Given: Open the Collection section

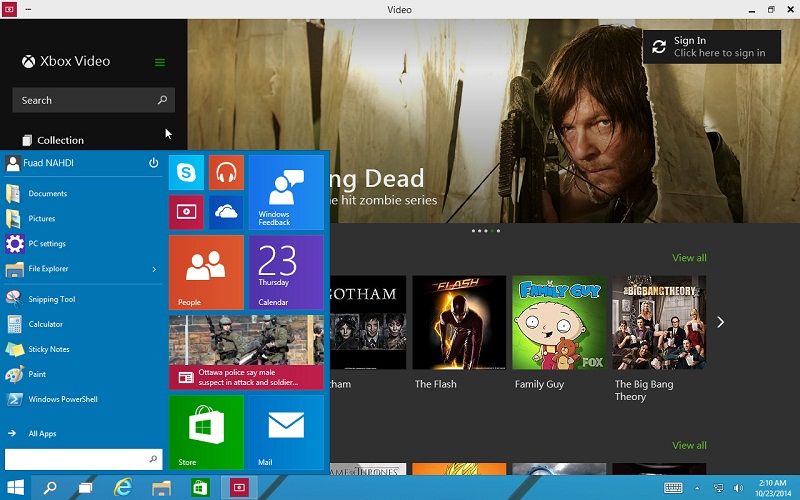Looking at the screenshot, I should [x=53, y=140].
